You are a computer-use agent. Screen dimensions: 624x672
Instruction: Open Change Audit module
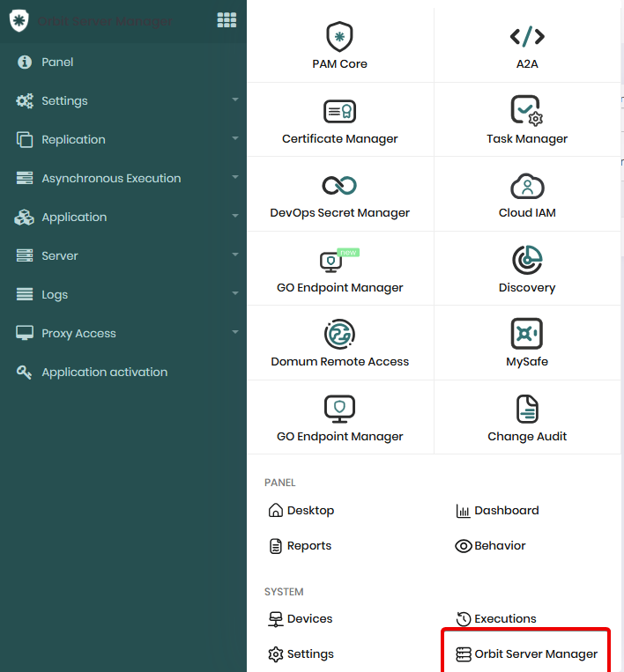527,418
